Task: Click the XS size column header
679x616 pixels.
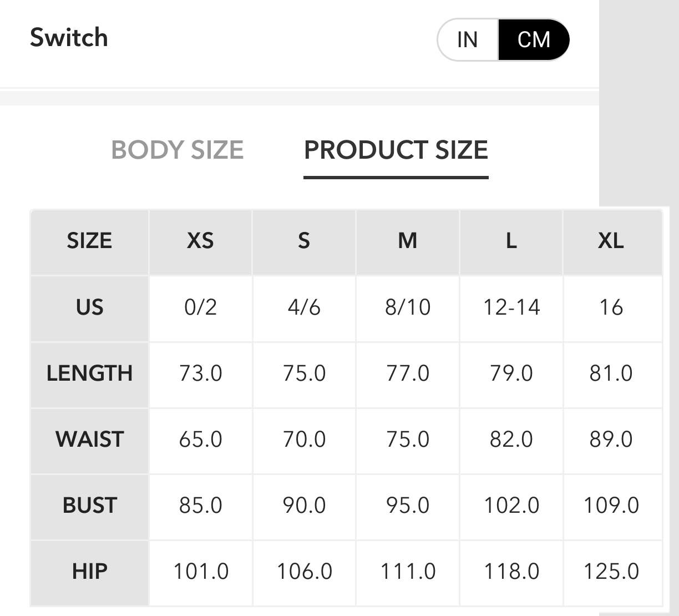Action: click(x=200, y=241)
